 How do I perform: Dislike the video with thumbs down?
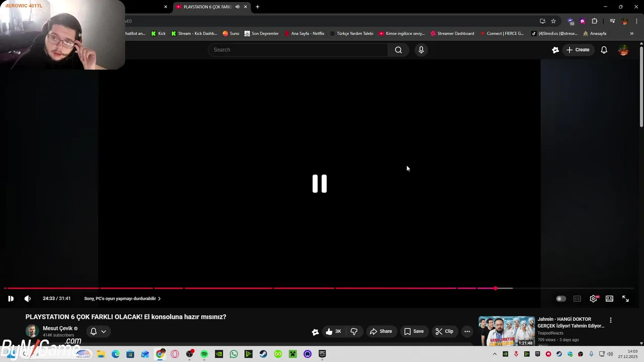(x=354, y=331)
